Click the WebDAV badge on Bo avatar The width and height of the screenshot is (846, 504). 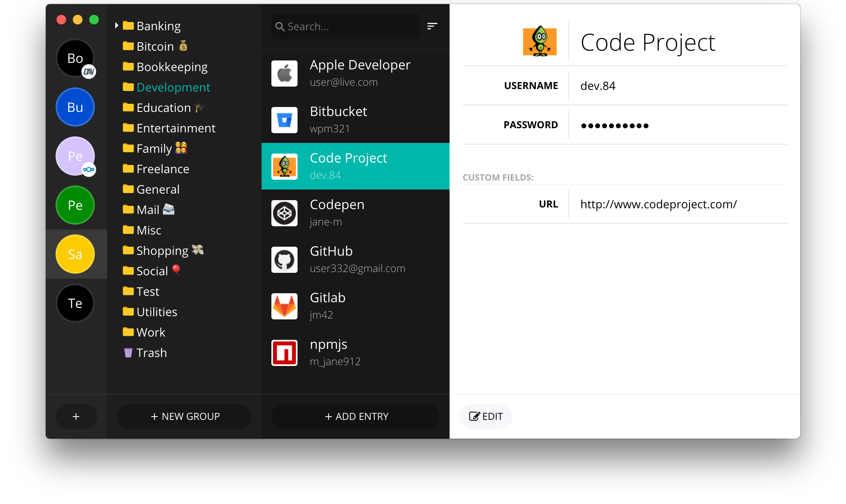coord(89,72)
